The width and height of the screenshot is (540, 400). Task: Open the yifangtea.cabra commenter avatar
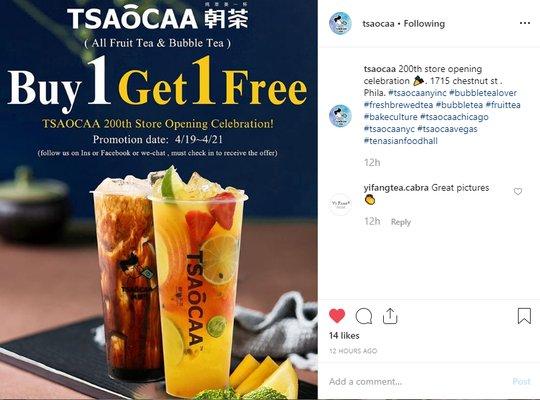click(x=340, y=204)
